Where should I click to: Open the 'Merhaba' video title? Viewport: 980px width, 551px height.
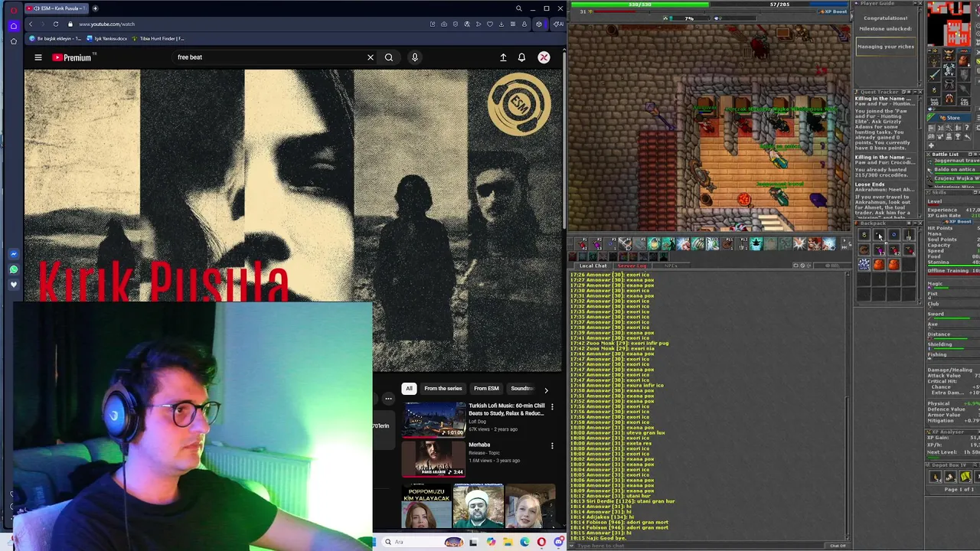479,445
